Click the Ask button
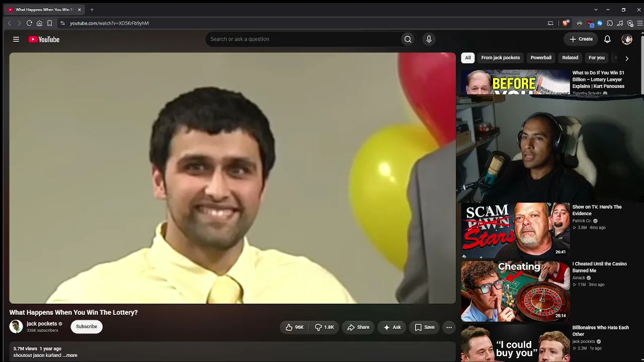Viewport: 644px width, 362px height. 392,327
